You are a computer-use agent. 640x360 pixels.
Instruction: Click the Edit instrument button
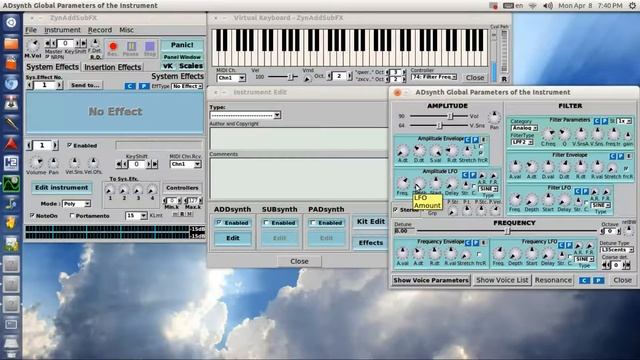tap(61, 188)
